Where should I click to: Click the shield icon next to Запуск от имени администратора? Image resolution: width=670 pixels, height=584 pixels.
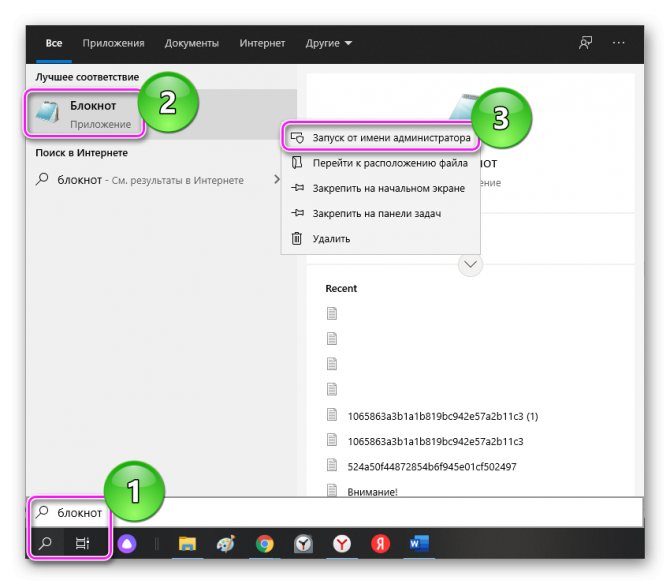[x=297, y=138]
